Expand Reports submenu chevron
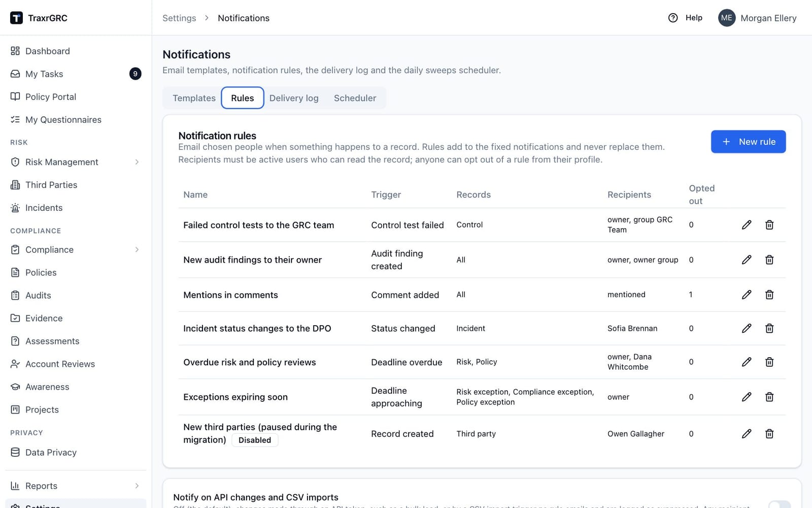812x508 pixels. click(x=137, y=486)
